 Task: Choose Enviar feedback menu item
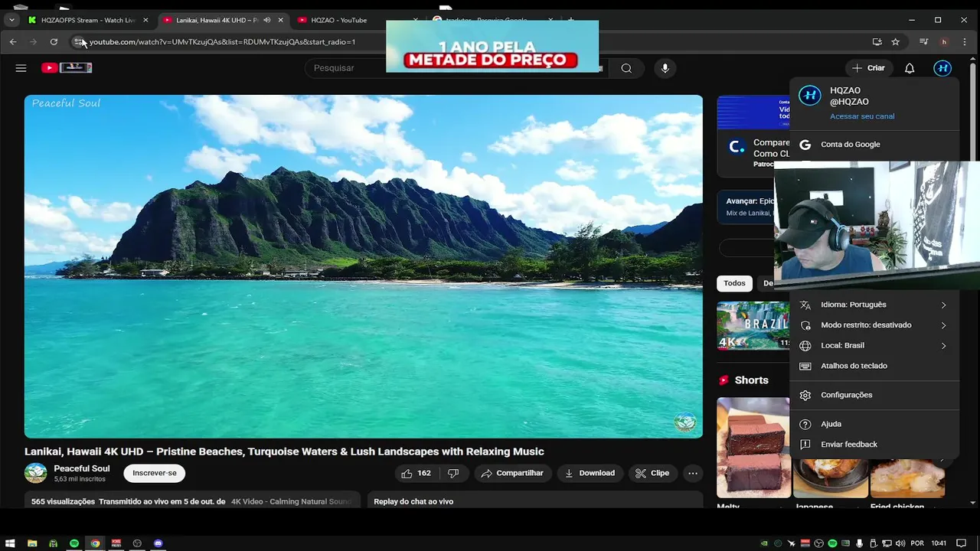coord(874,445)
